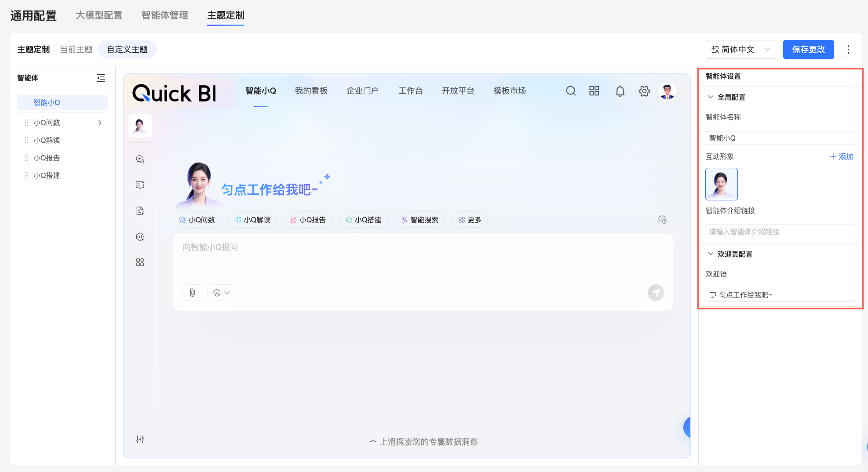Focus the 欢迎语 input field
This screenshot has height=472, width=868.
[780, 295]
